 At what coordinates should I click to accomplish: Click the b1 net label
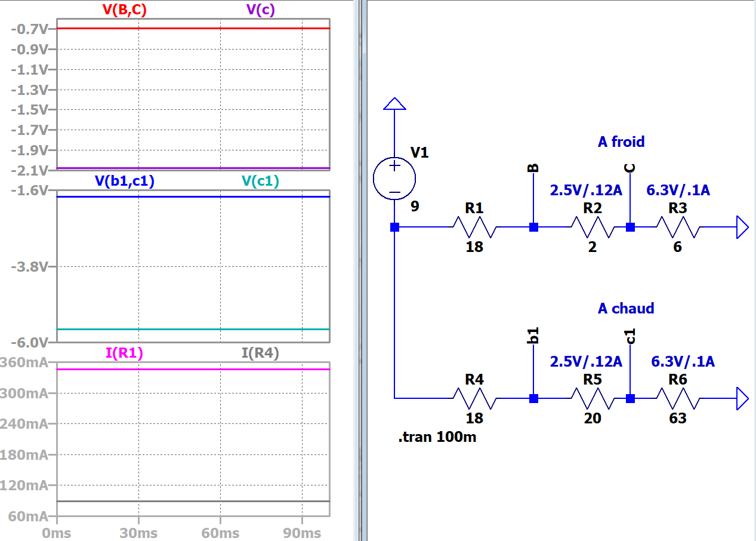coord(533,335)
